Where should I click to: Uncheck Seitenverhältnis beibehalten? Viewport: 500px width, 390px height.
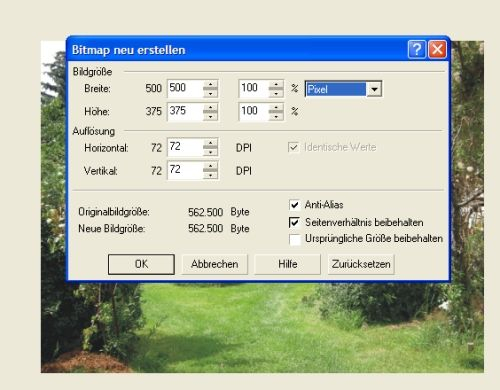pos(294,222)
